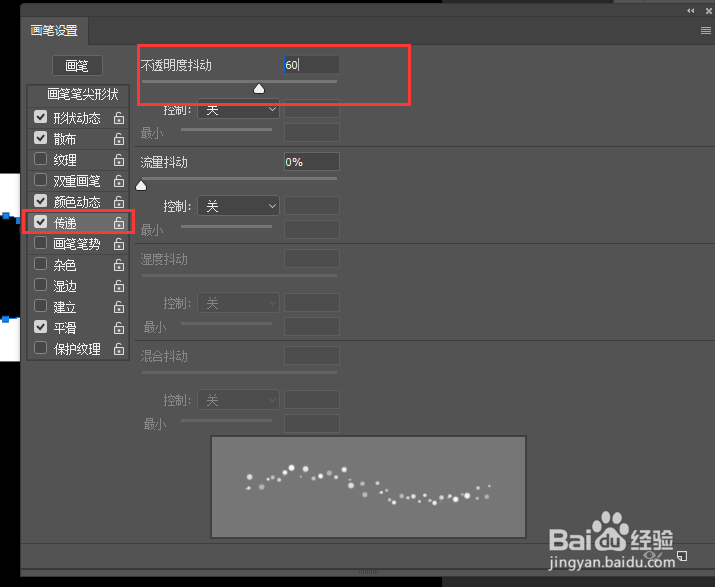Uncheck the 颜色动态 checkbox

41,201
